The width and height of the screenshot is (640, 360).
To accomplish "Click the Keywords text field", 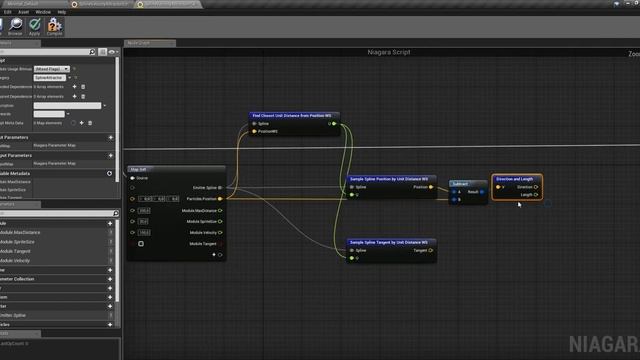I will [x=49, y=114].
